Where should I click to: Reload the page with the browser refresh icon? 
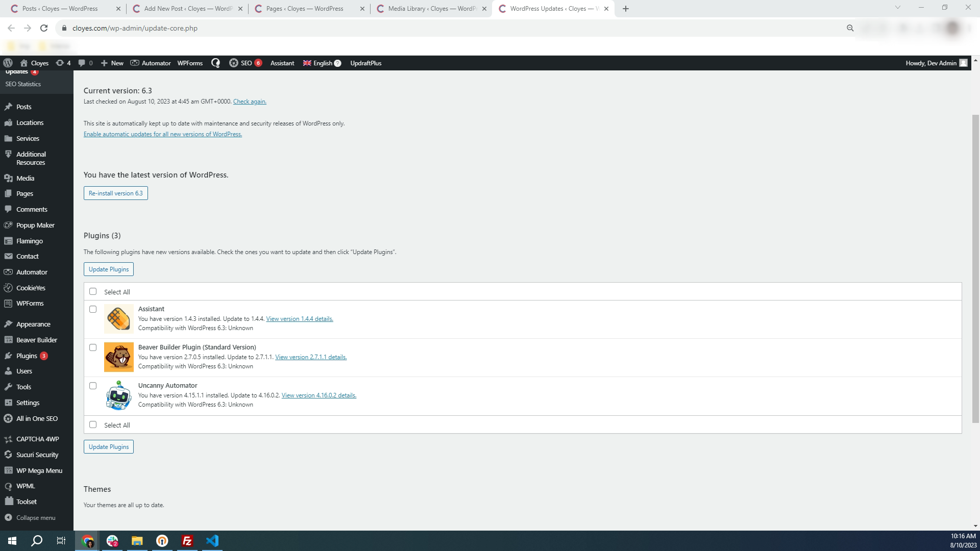[44, 28]
